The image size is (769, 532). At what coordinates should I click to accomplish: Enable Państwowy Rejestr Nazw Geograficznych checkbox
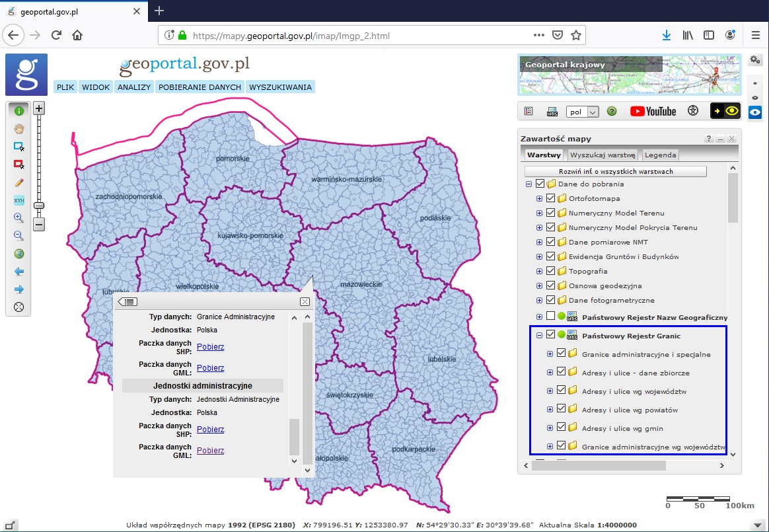click(x=550, y=317)
